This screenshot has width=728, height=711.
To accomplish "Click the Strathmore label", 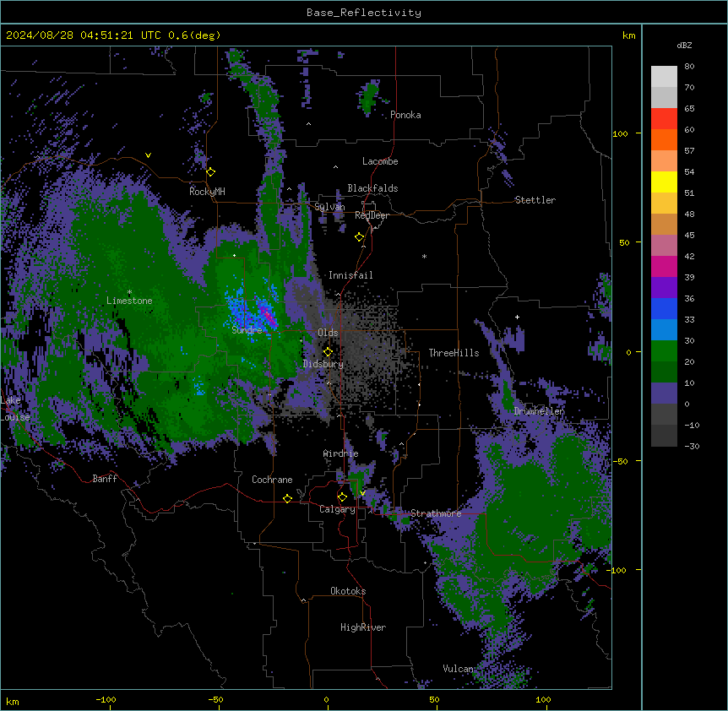I will coord(436,513).
